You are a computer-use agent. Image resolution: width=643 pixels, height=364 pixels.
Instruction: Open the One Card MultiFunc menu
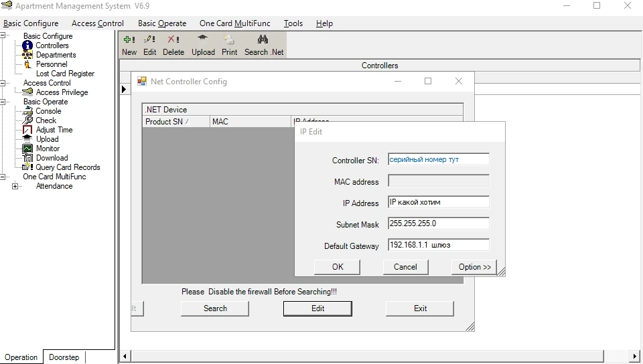point(235,23)
